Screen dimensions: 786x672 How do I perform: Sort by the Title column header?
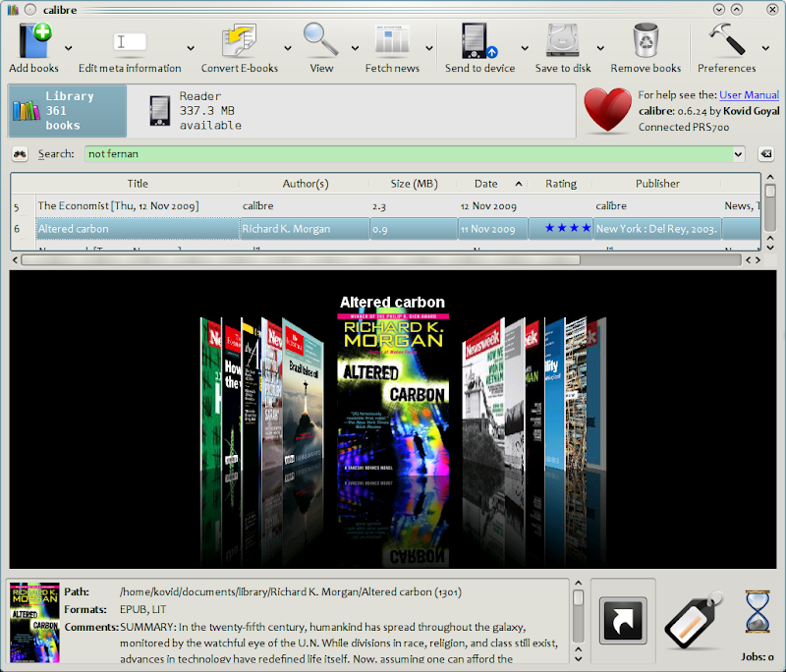coord(138,184)
